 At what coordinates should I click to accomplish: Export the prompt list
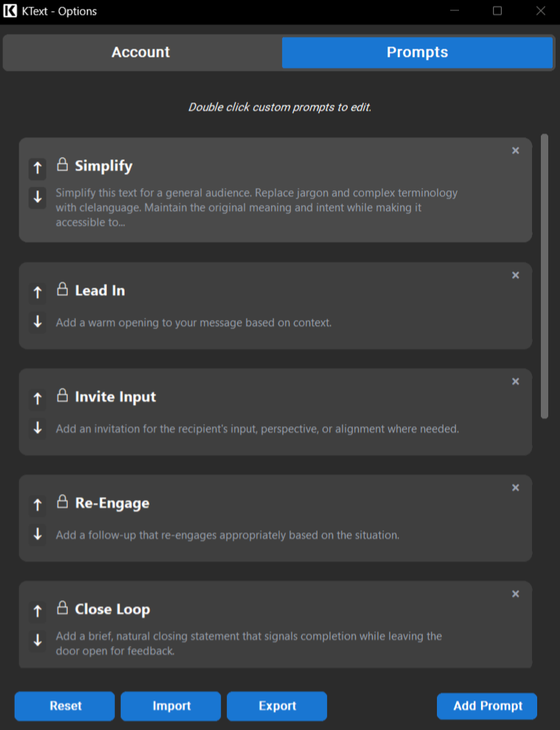click(x=276, y=706)
